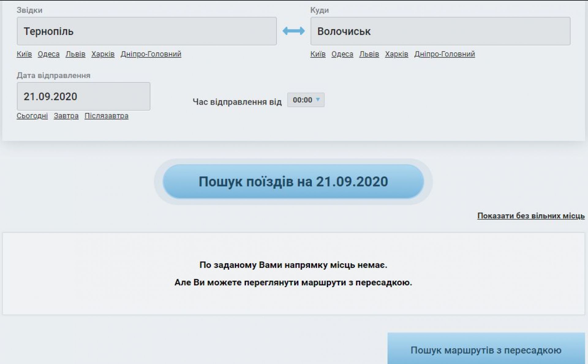Select Сьогодні date shortcut
Image resolution: width=588 pixels, height=364 pixels.
(x=32, y=116)
